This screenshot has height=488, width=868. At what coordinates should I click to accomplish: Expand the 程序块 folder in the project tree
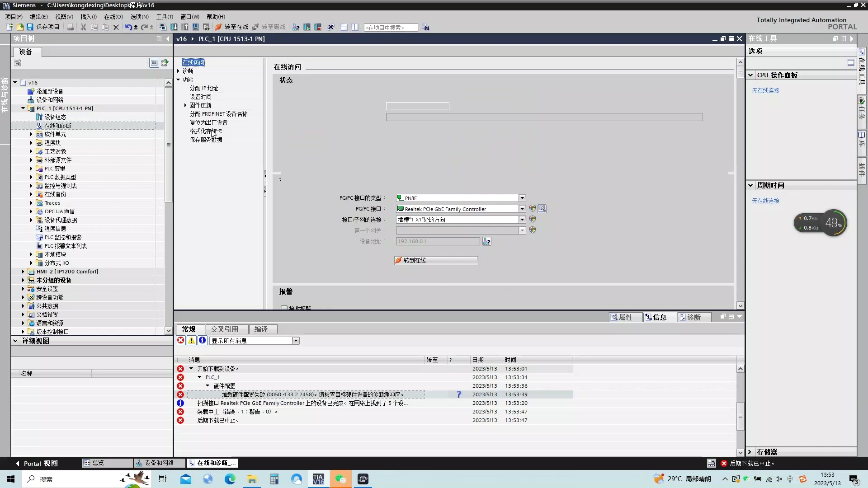[x=31, y=143]
